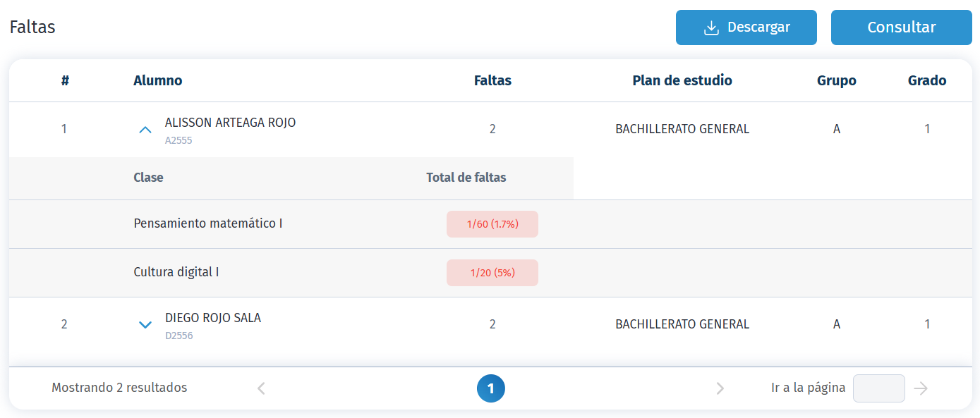The height and width of the screenshot is (418, 980).
Task: Click the Mostrando 2 resultados label
Action: (118, 388)
